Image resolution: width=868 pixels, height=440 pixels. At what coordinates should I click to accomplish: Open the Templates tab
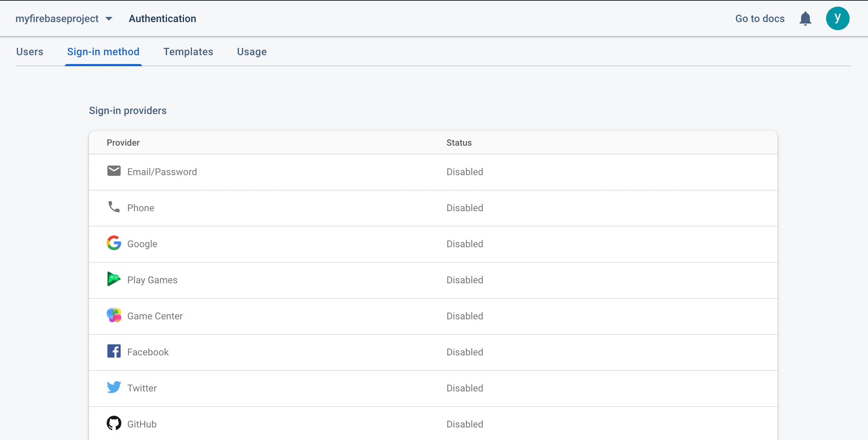(188, 52)
